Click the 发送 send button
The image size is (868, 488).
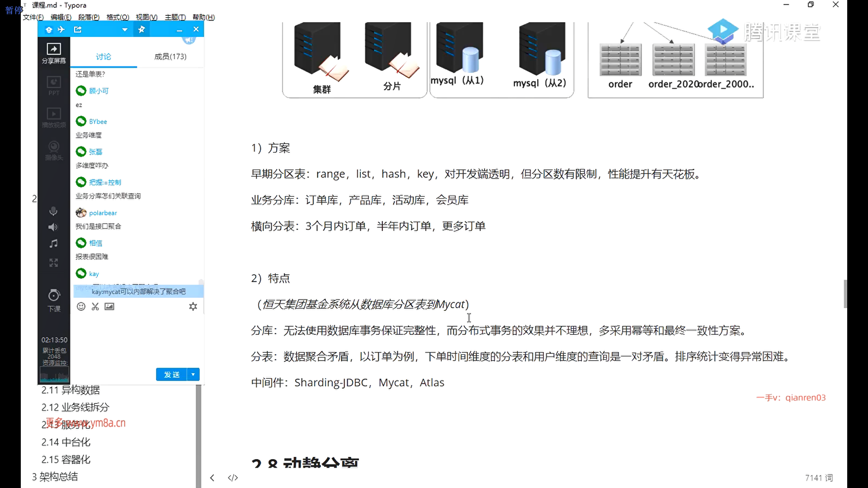[x=172, y=374]
